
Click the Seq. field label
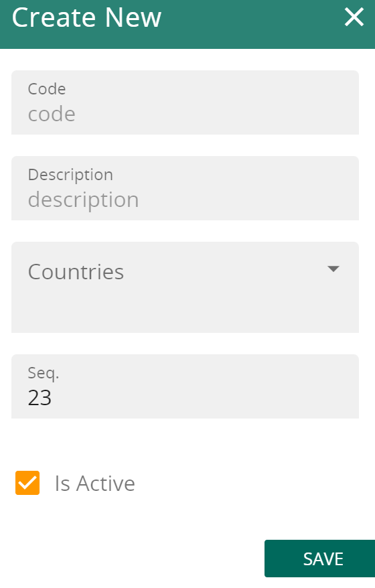click(x=44, y=374)
